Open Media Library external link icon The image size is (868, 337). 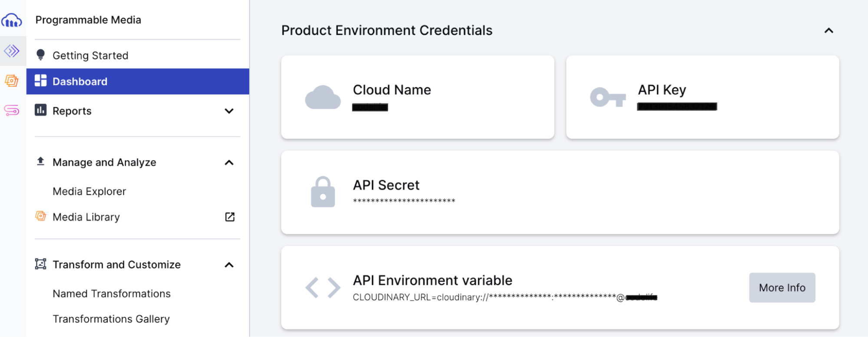coord(230,217)
